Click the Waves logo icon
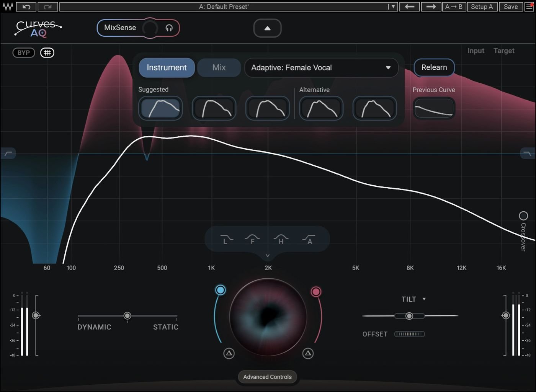Viewport: 536px width, 392px height. 8,7
